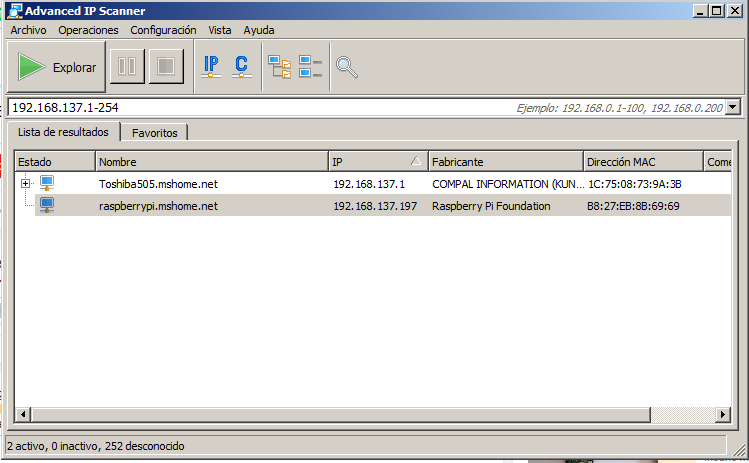The height and width of the screenshot is (463, 749).
Task: Sort by the Nombre column header
Action: click(212, 162)
